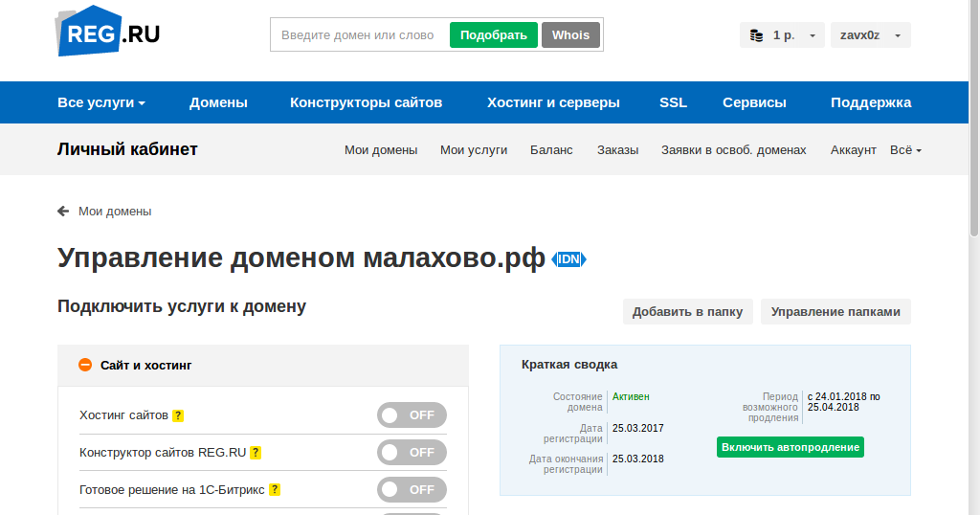
Task: Open the 1 р. balance dropdown
Action: coord(783,35)
